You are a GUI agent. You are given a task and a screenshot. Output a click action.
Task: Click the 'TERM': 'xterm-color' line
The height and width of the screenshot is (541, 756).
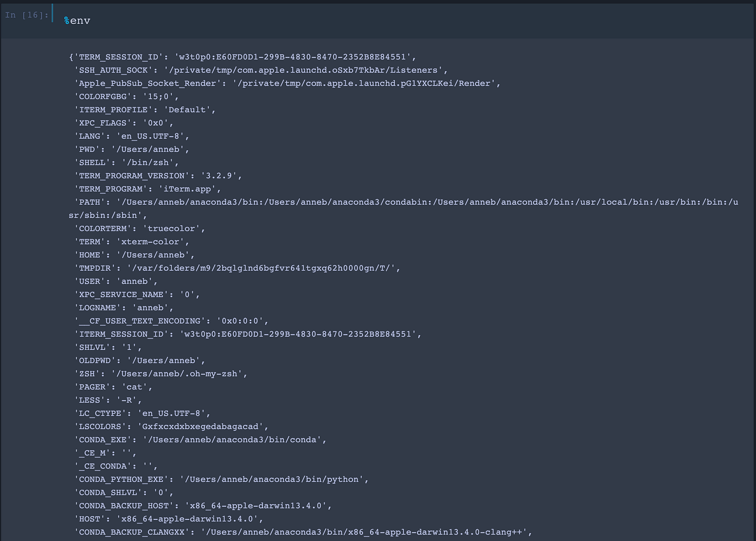(132, 242)
